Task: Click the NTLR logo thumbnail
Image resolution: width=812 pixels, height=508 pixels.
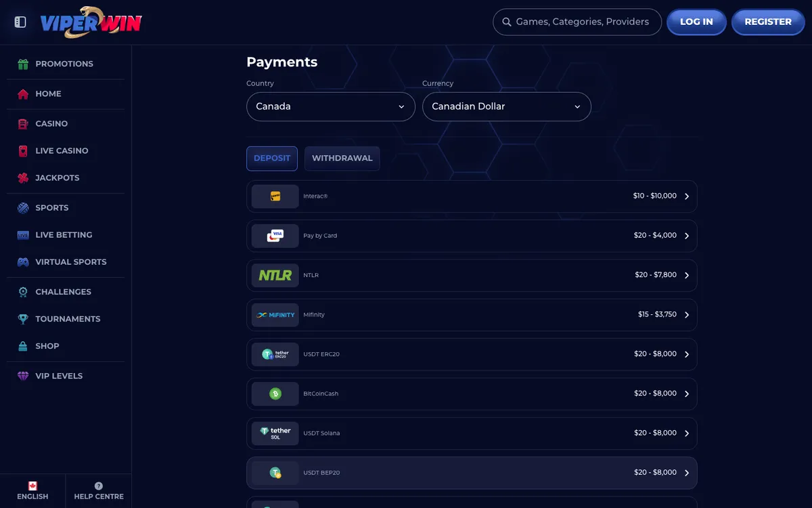Action: [x=275, y=276]
